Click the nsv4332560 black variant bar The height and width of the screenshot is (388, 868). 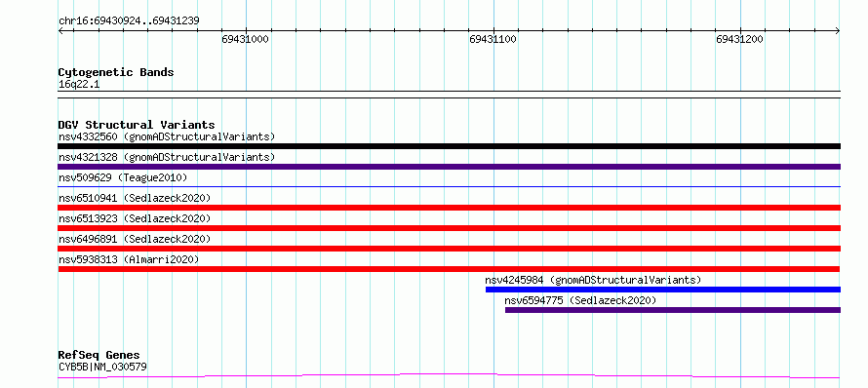click(449, 146)
